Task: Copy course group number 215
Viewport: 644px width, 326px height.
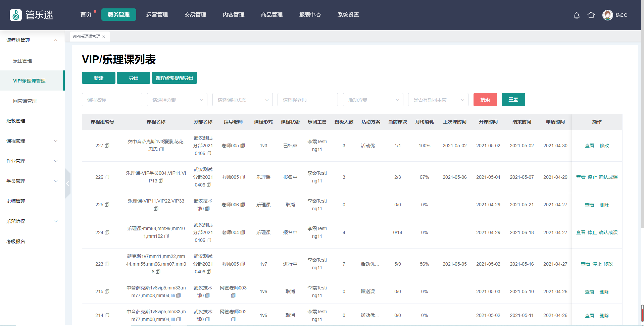Action: tap(107, 291)
